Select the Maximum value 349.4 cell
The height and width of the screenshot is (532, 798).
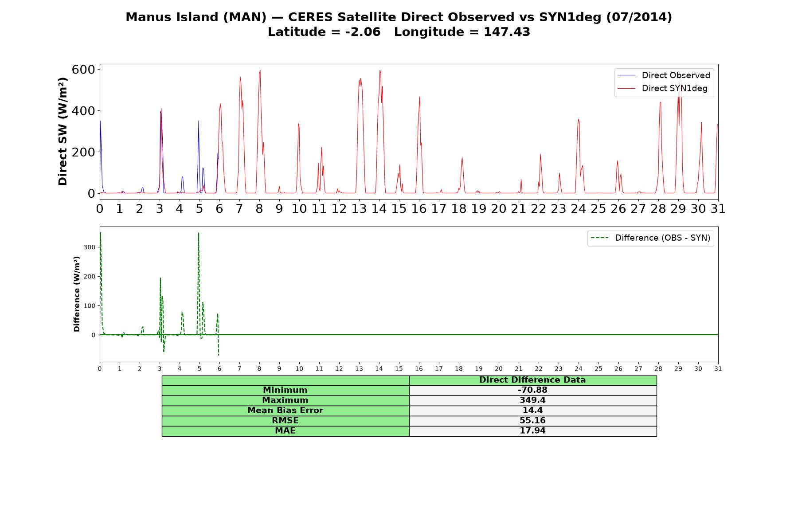click(533, 400)
